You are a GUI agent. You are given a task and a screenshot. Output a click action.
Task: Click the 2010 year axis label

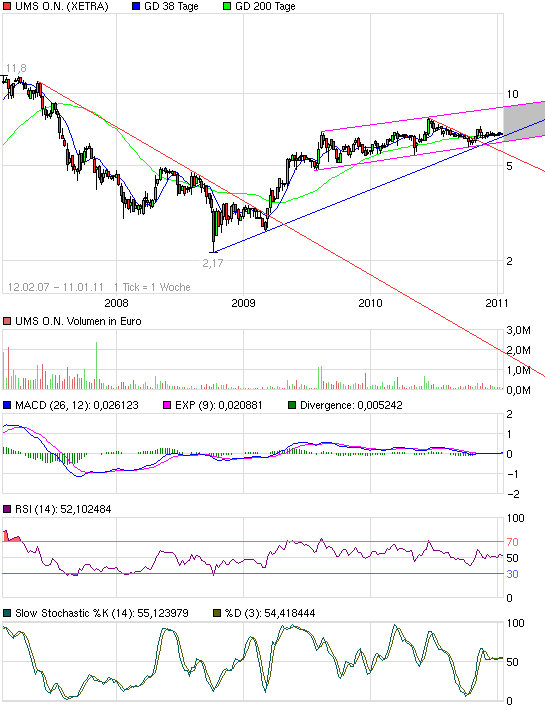(370, 303)
